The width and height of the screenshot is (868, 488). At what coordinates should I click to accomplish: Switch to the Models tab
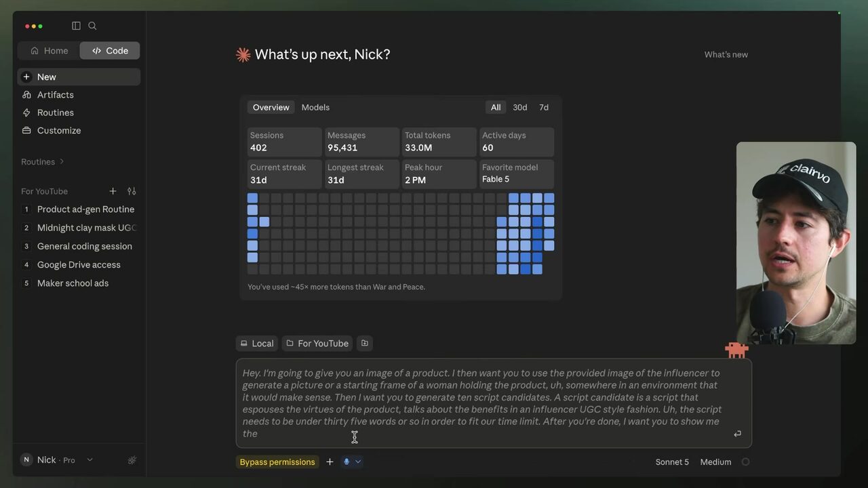pyautogui.click(x=315, y=107)
